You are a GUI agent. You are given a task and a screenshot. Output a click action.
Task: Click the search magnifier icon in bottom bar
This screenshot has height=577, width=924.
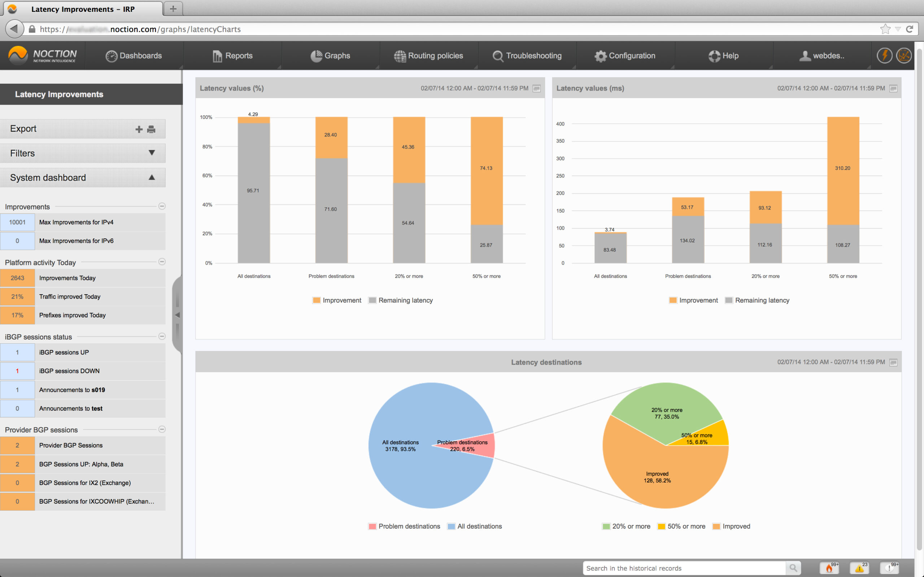click(x=793, y=568)
